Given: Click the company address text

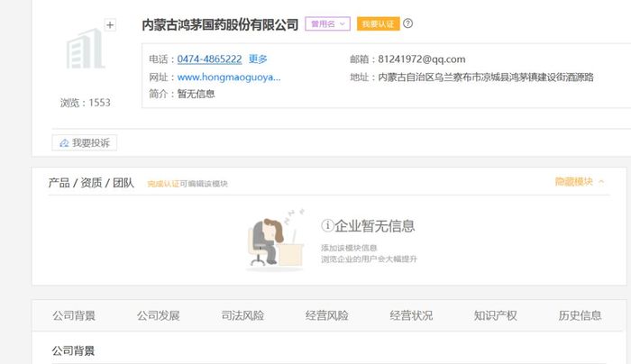Looking at the screenshot, I should click(x=486, y=77).
